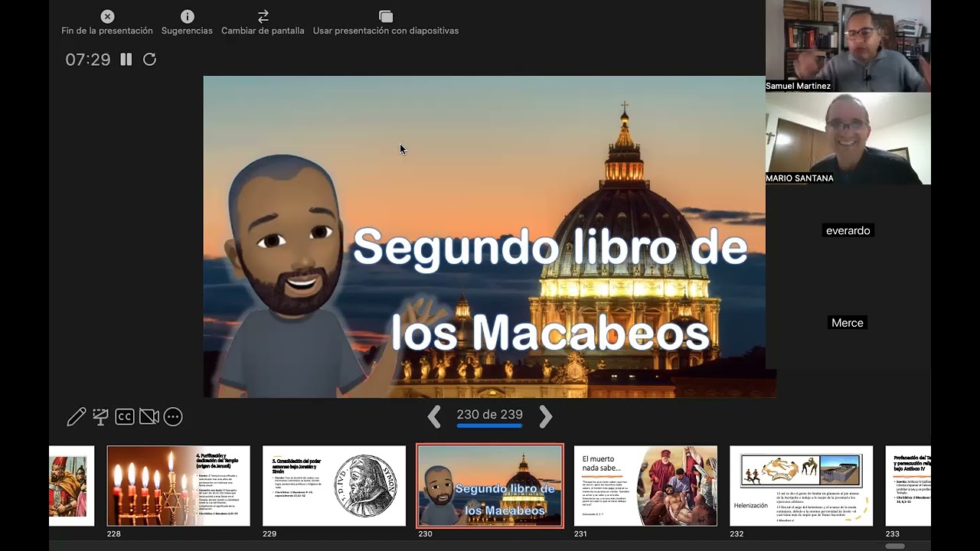The height and width of the screenshot is (551, 980).
Task: Select slide thumbnail 229 with coin
Action: (x=334, y=486)
